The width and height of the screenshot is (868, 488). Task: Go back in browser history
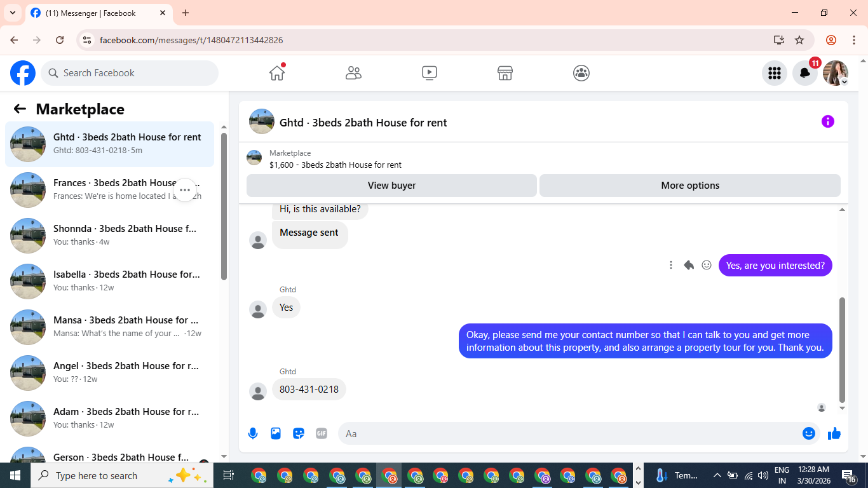(x=14, y=40)
